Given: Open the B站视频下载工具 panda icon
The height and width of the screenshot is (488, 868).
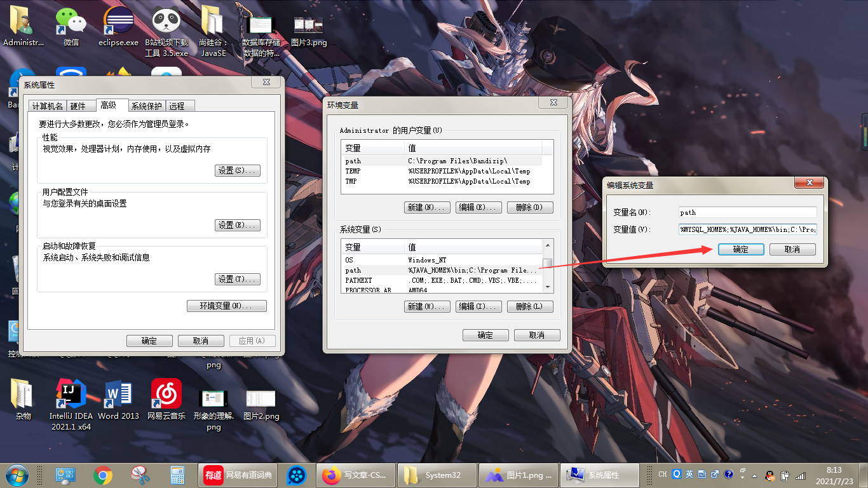Looking at the screenshot, I should pos(166,32).
